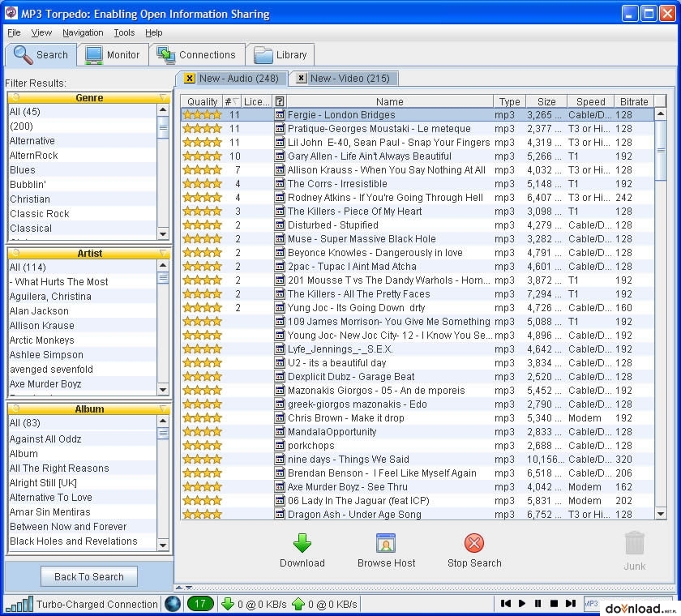The height and width of the screenshot is (616, 681).
Task: Sort by the Quality column header
Action: (x=202, y=101)
